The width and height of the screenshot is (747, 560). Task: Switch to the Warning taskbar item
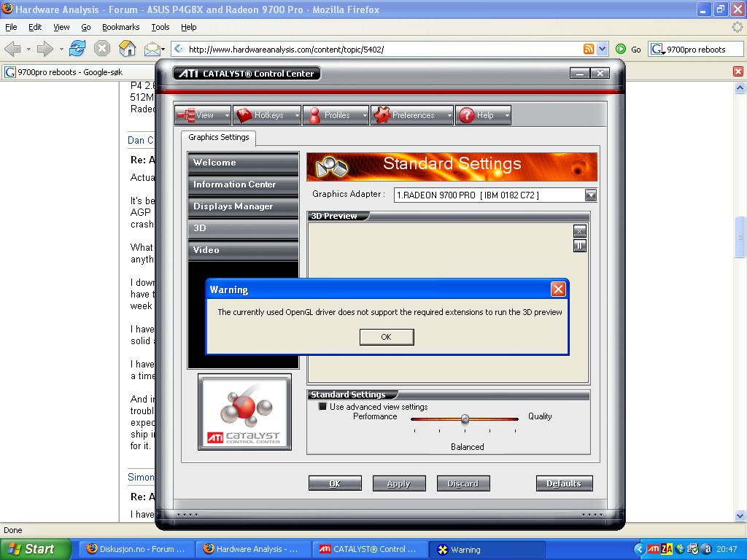(487, 550)
